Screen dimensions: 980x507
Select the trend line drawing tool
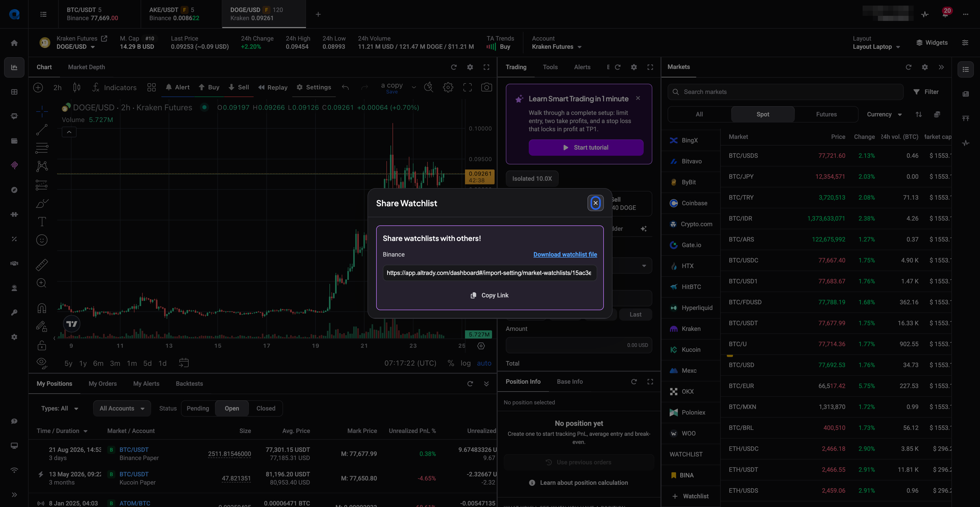pos(42,129)
